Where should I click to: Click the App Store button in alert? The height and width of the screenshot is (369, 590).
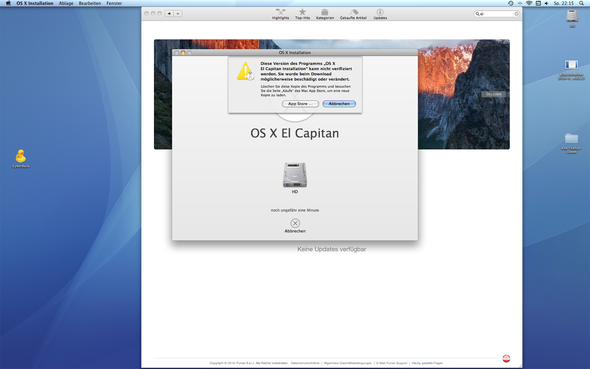[300, 104]
